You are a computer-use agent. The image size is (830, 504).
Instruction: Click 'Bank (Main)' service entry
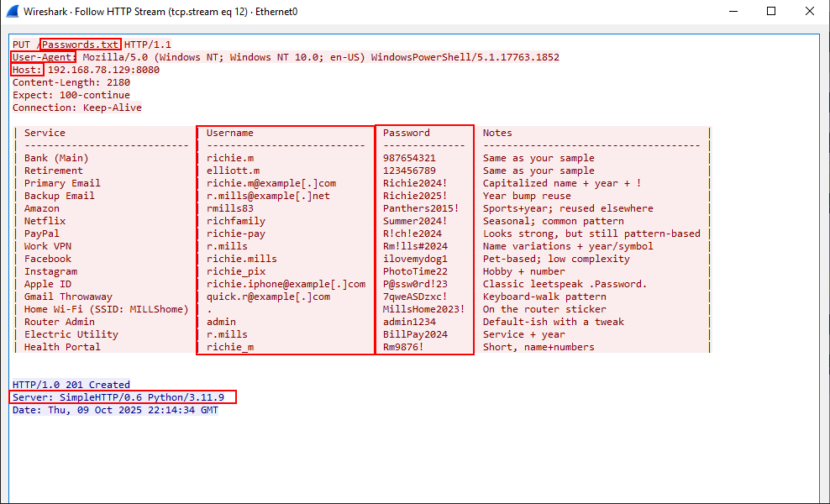(x=56, y=158)
